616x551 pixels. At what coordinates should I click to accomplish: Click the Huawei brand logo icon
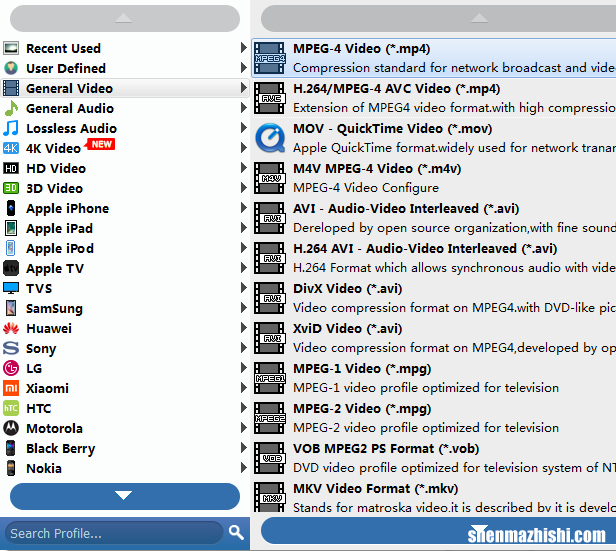(x=11, y=328)
